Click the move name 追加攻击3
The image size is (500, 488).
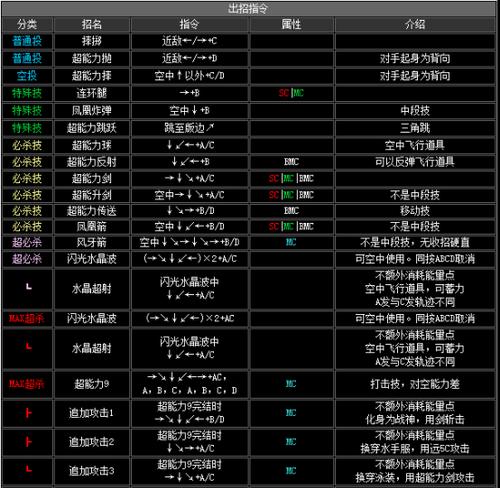[x=92, y=471]
